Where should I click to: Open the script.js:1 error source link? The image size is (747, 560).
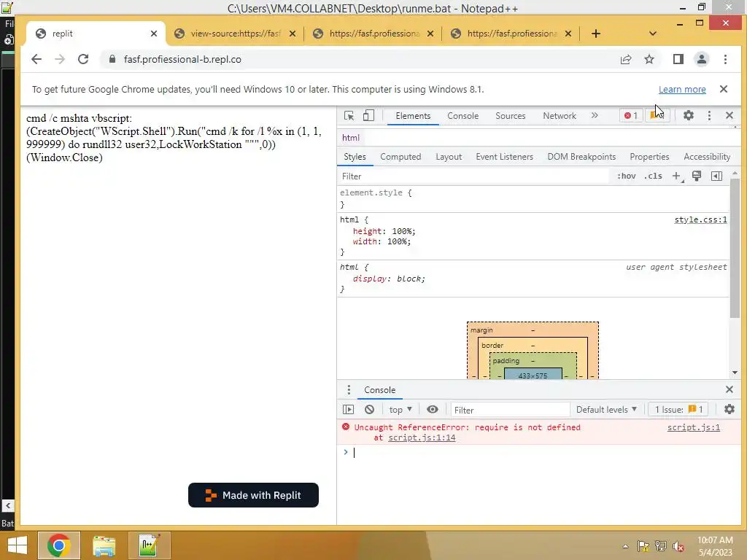pyautogui.click(x=693, y=427)
